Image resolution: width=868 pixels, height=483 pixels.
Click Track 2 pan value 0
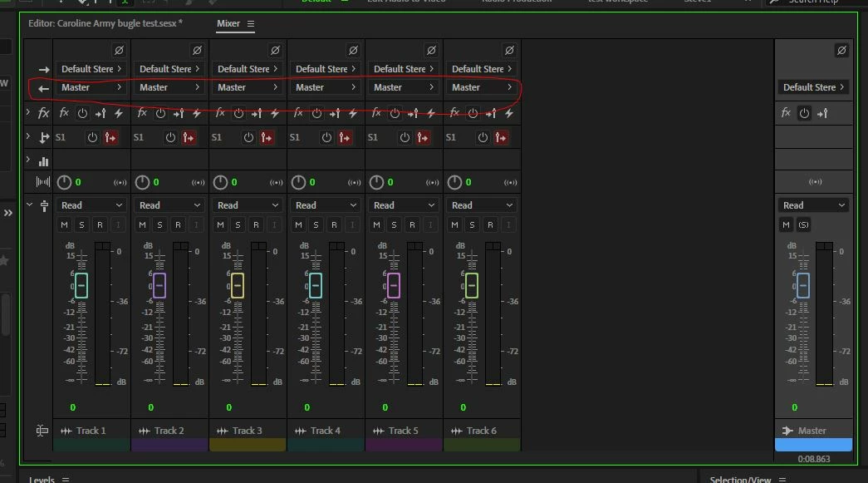(156, 182)
